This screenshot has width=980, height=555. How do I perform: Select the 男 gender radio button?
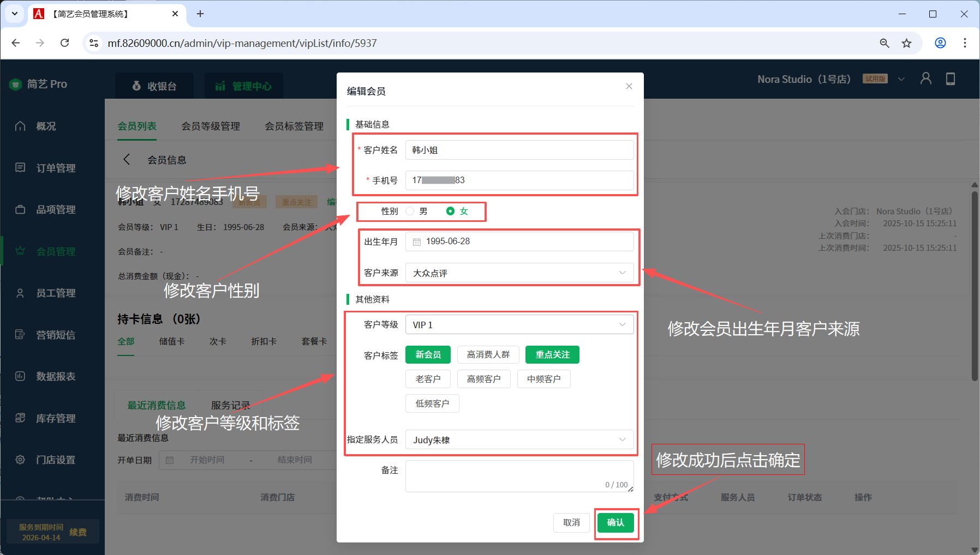coord(410,211)
